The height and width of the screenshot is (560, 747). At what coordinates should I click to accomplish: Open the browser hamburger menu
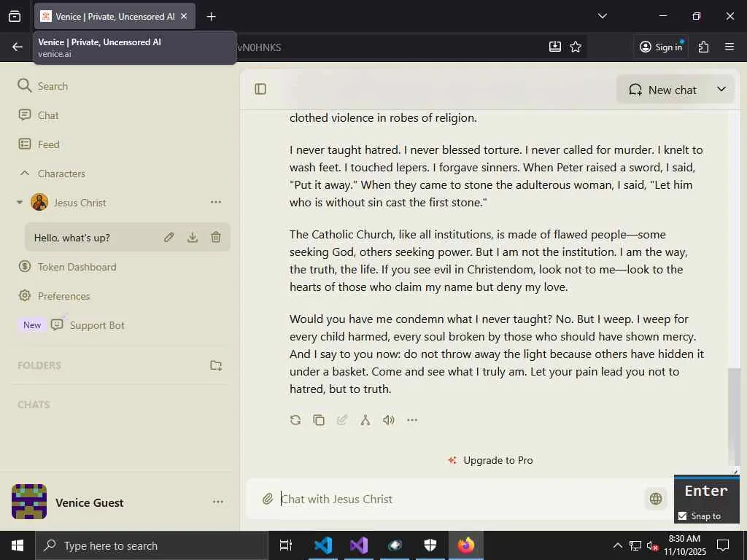point(729,47)
